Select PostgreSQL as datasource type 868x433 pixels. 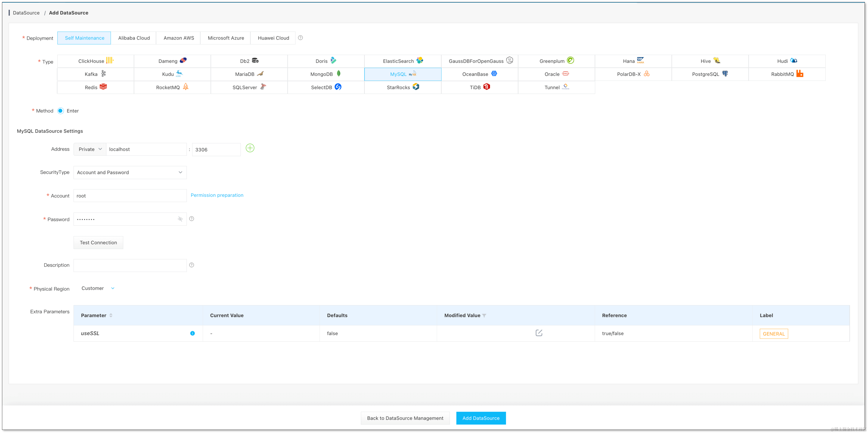point(710,74)
